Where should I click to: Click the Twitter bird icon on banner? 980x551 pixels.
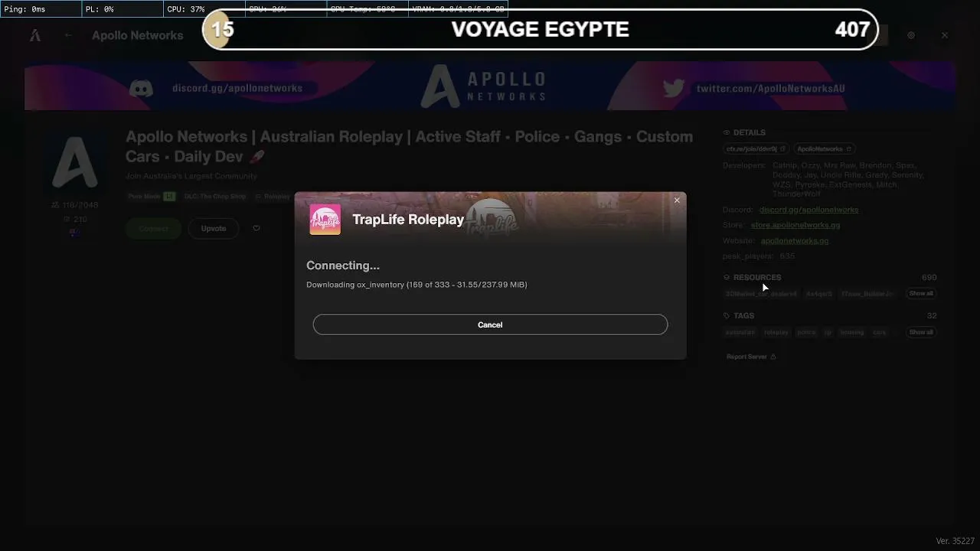674,88
